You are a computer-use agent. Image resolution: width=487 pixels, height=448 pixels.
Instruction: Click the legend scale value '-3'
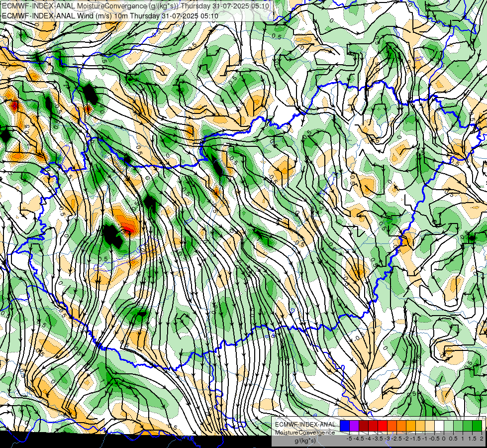(387, 439)
